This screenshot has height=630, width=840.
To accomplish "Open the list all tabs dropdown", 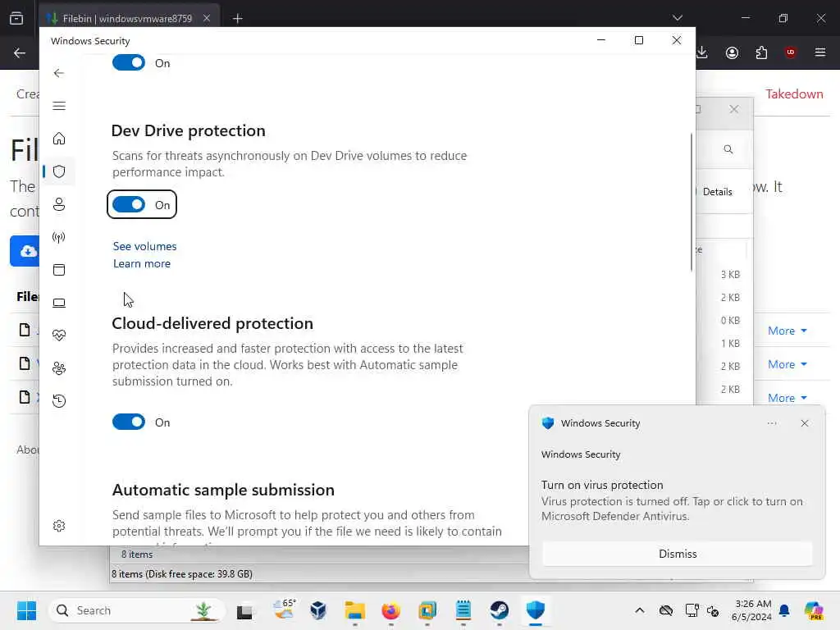I will 677,18.
